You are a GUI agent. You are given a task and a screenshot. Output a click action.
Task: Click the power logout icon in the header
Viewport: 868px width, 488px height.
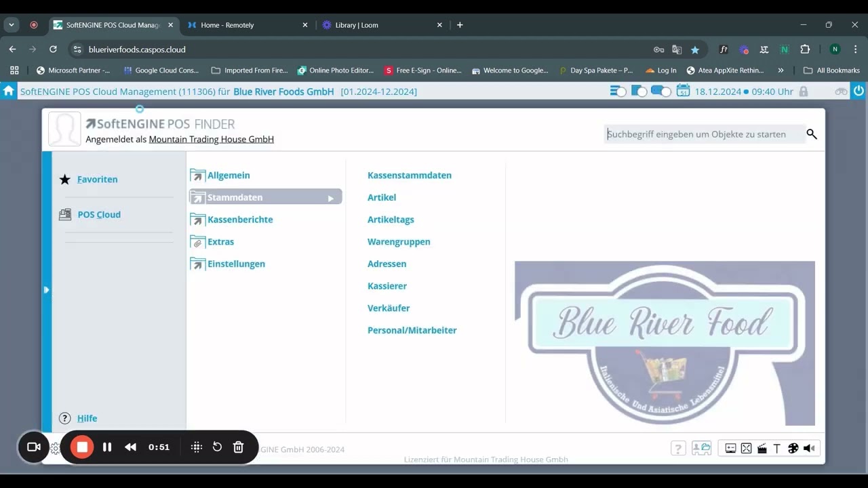coord(859,91)
